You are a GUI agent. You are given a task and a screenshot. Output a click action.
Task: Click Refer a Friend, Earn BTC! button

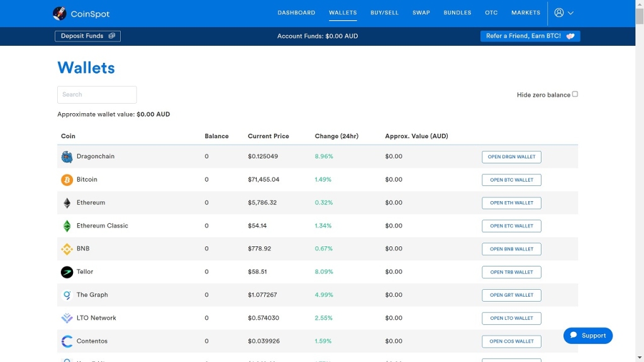(x=530, y=36)
